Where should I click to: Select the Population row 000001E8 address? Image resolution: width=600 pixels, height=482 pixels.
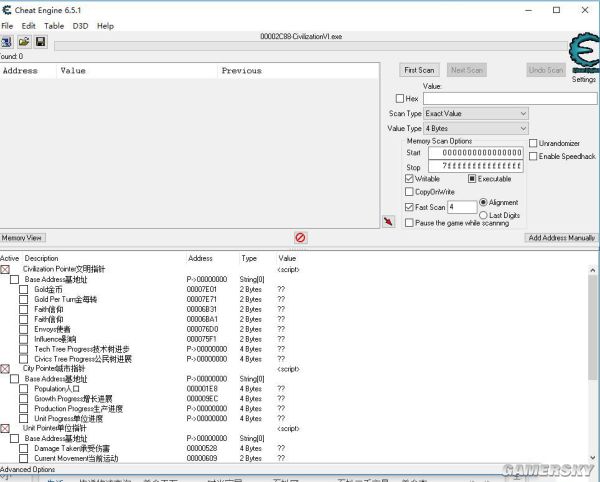(x=202, y=389)
